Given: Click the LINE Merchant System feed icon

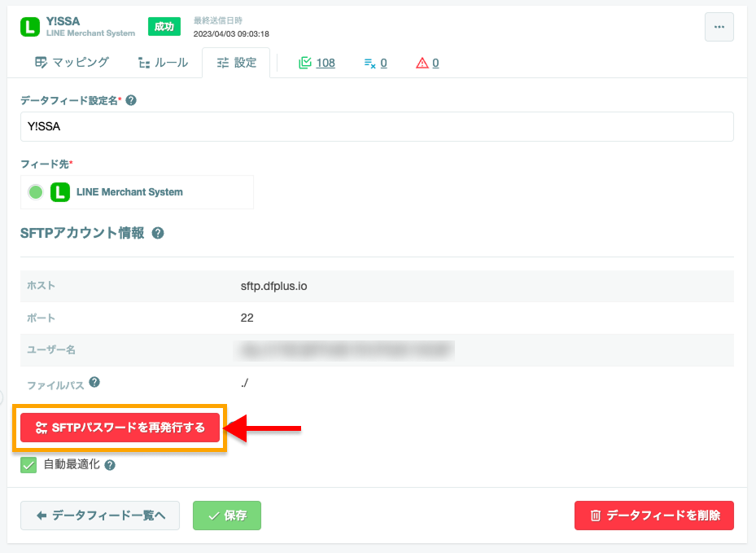Looking at the screenshot, I should [x=60, y=192].
